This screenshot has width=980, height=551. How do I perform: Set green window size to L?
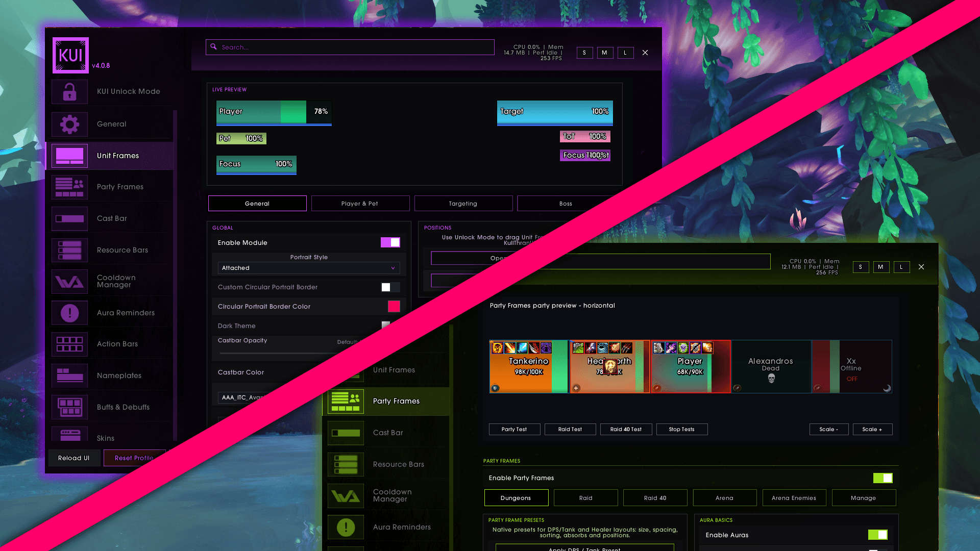pyautogui.click(x=902, y=267)
